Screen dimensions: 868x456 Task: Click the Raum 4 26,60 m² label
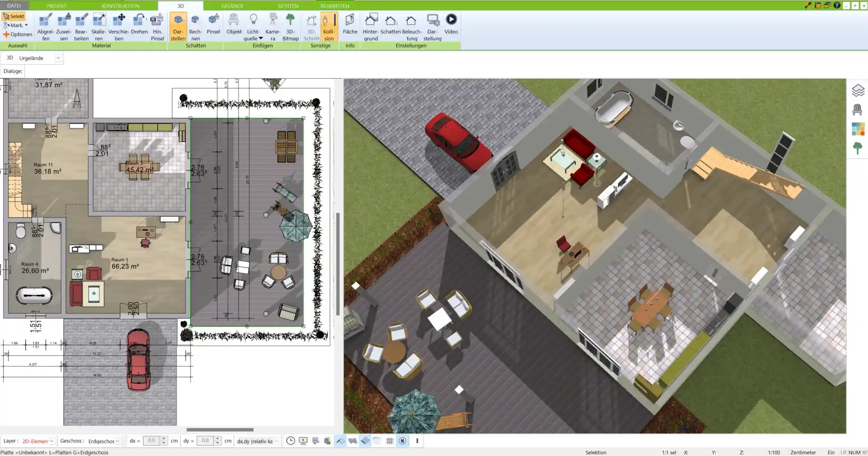tap(35, 268)
